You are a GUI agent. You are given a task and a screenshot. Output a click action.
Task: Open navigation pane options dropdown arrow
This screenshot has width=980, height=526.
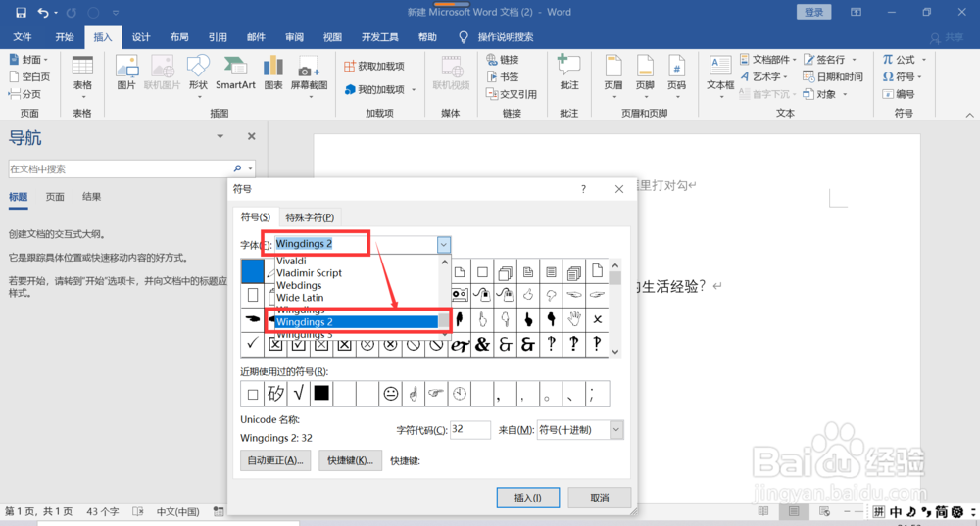220,136
